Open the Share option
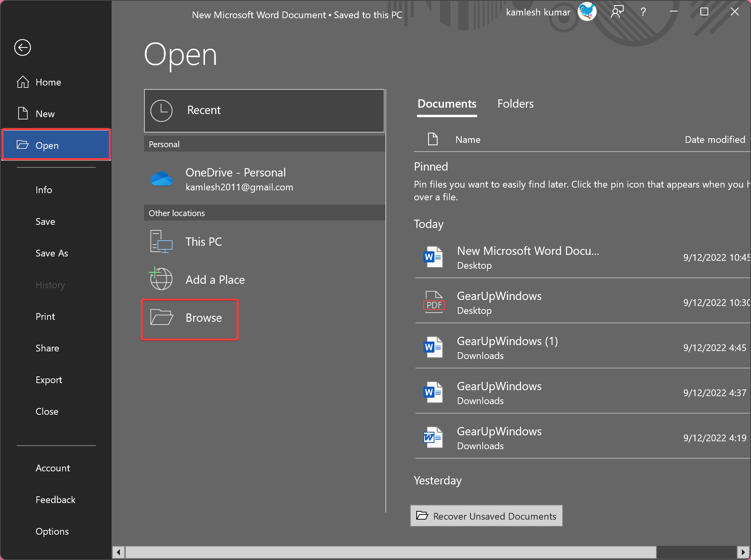Screen dimensions: 751x560 click(x=56, y=348)
